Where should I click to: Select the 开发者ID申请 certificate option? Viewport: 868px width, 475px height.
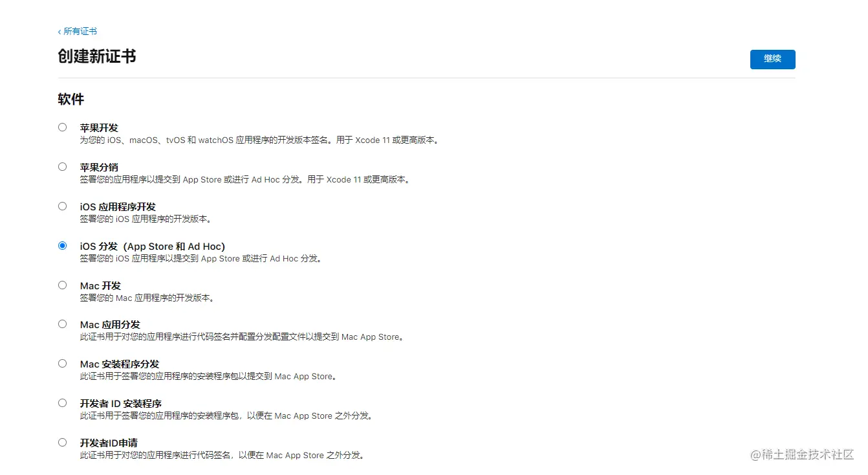(x=62, y=442)
